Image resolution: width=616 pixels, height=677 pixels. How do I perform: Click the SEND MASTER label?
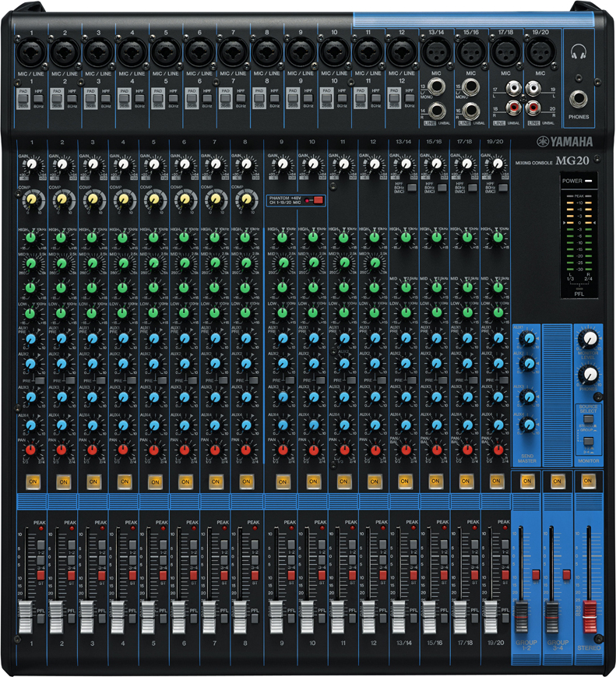tap(527, 459)
